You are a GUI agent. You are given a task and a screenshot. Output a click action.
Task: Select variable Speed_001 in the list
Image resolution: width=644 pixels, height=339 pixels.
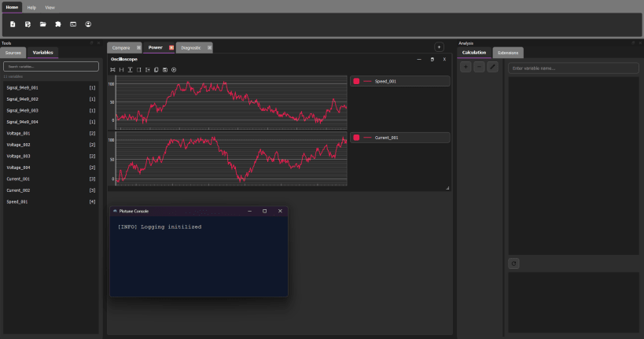coord(51,202)
